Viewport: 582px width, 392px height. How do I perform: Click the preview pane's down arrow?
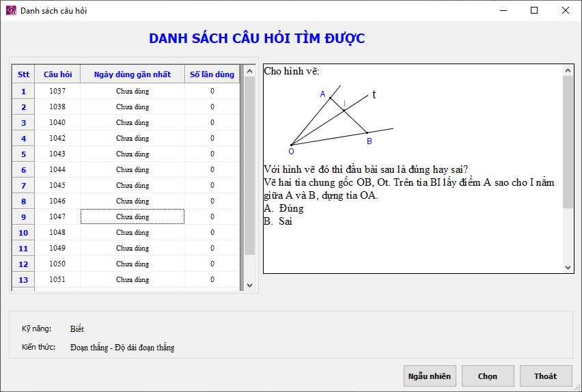pyautogui.click(x=568, y=267)
